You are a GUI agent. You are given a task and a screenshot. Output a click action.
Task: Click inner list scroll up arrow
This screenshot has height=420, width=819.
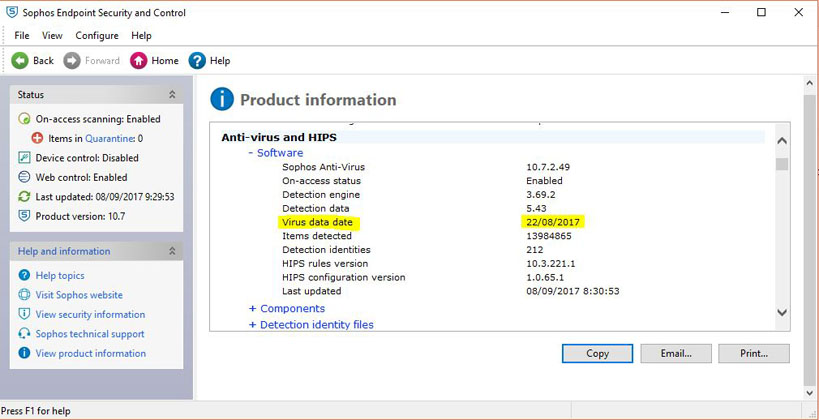[782, 141]
